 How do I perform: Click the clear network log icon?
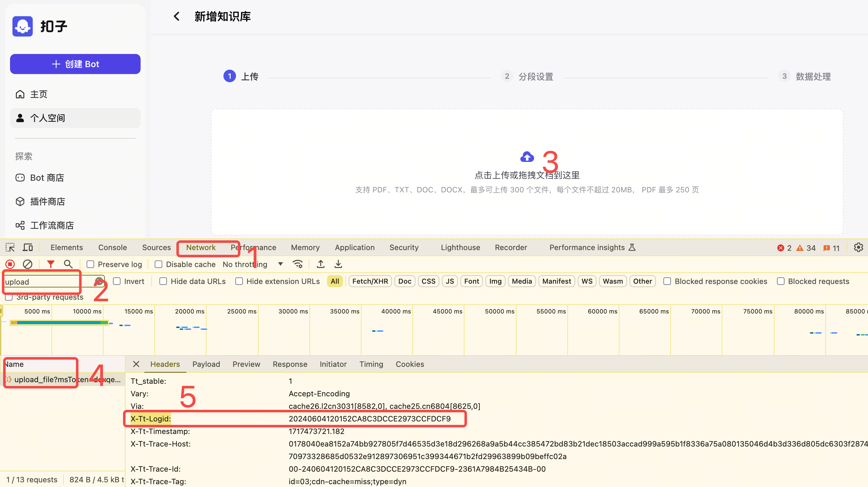click(x=28, y=264)
